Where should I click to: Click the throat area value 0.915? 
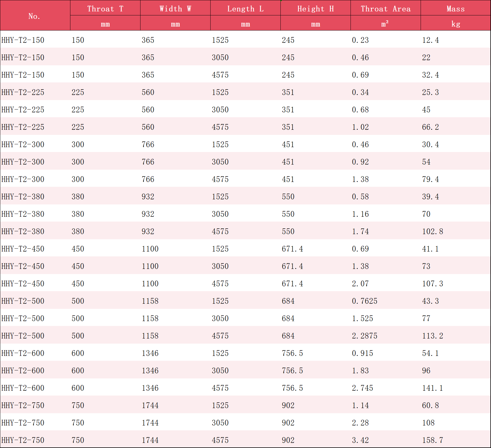(362, 353)
